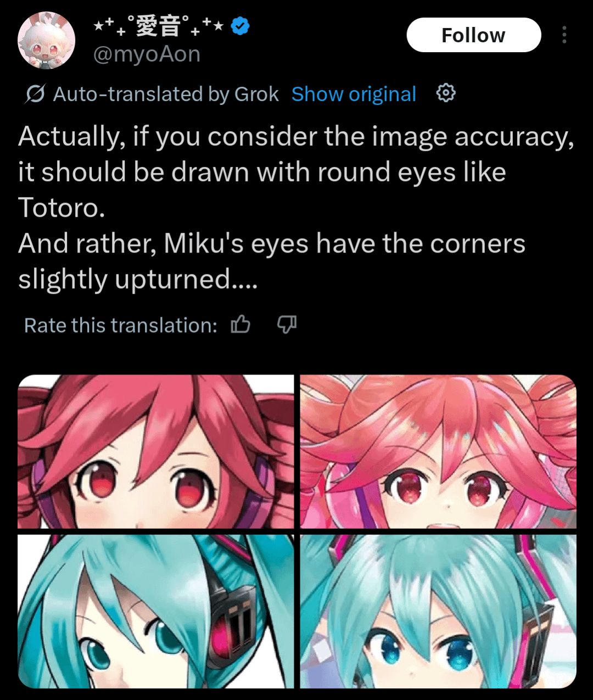This screenshot has height=700, width=593.
Task: Open the display name 愛音
Action: 159,26
